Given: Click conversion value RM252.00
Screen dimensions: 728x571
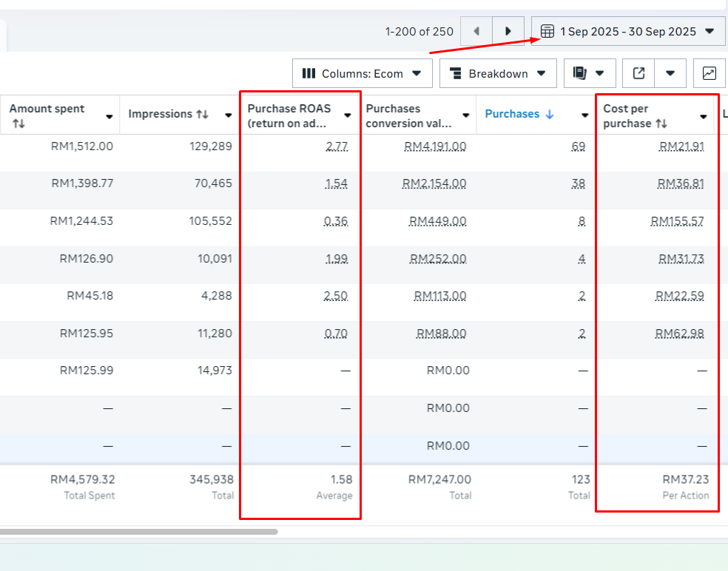Looking at the screenshot, I should click(x=438, y=259).
